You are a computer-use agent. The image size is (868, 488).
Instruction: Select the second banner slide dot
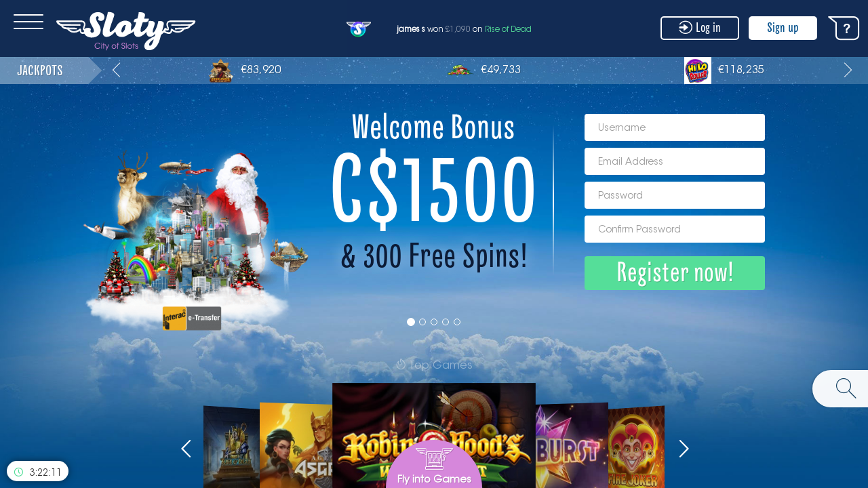pyautogui.click(x=422, y=322)
